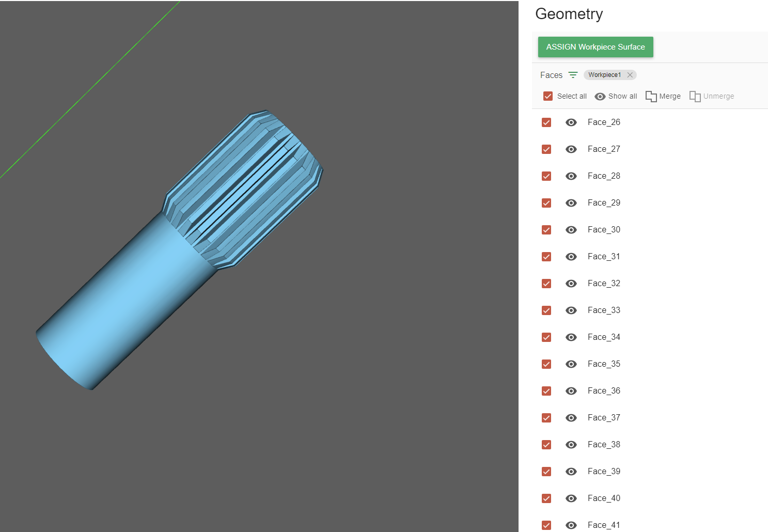Viewport: 768px width, 532px height.
Task: Toggle the eye icon for Face_37
Action: (x=571, y=418)
